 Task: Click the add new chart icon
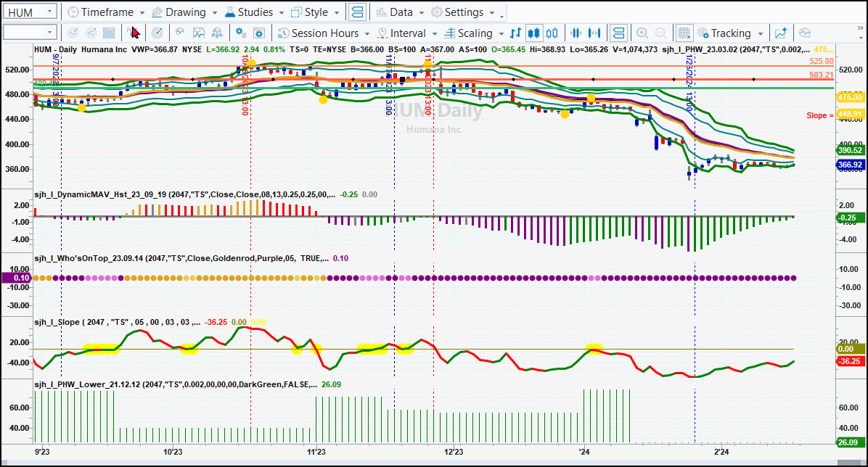click(x=780, y=33)
